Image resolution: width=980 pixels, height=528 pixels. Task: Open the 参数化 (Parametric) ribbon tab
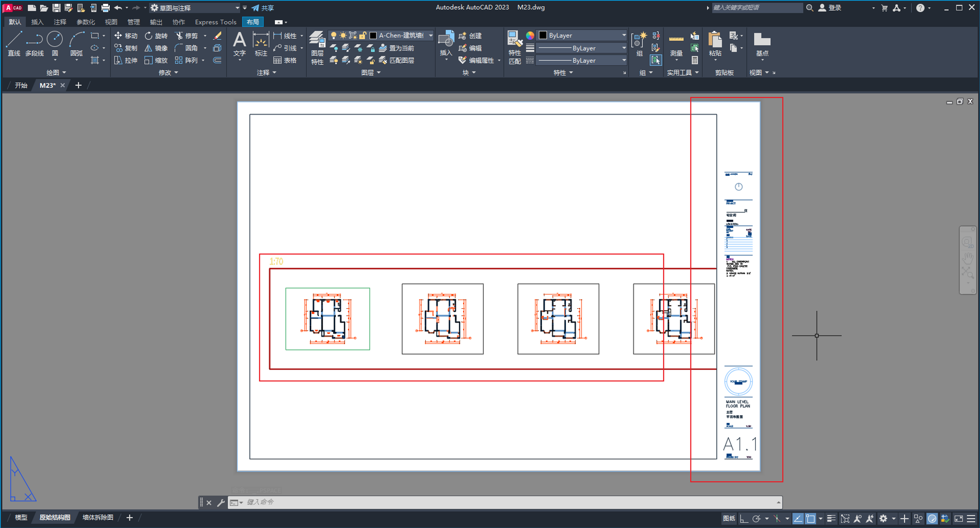(x=86, y=22)
